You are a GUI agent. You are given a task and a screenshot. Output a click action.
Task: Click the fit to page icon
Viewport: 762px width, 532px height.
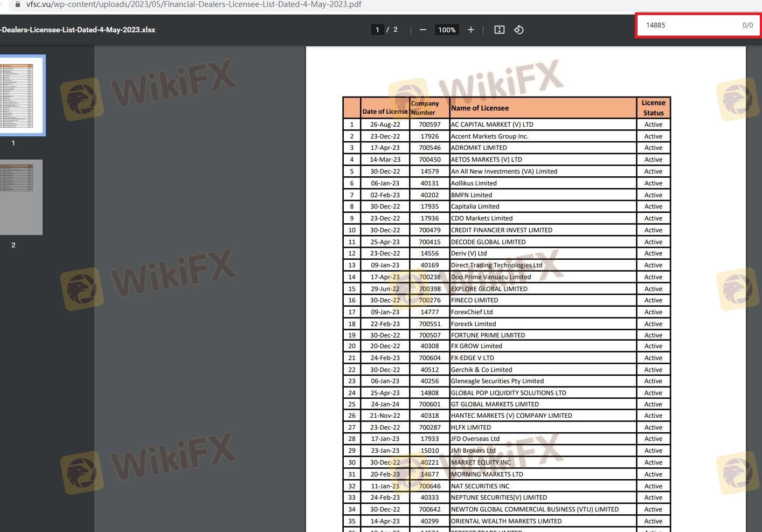point(500,30)
